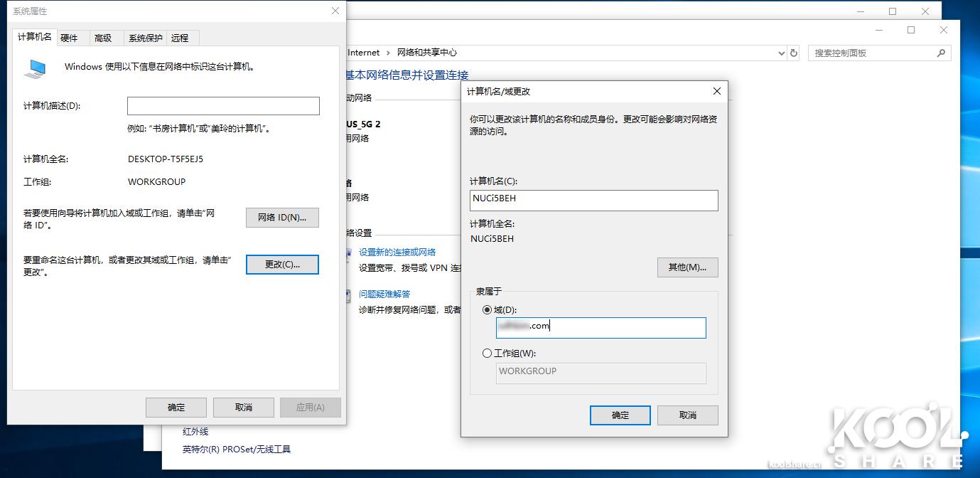
Task: Click 确定 in 计算机名/域更改 dialog
Action: 619,415
